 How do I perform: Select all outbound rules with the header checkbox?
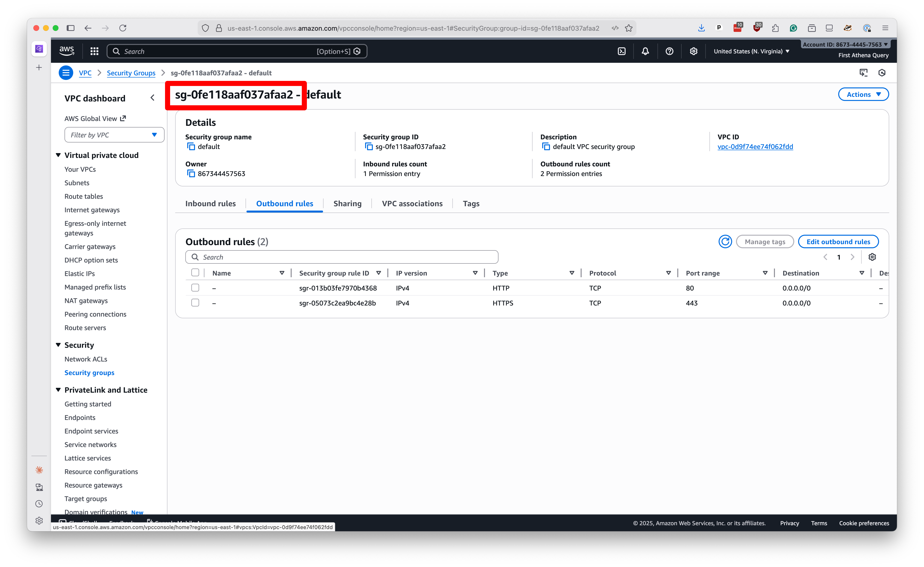[195, 273]
